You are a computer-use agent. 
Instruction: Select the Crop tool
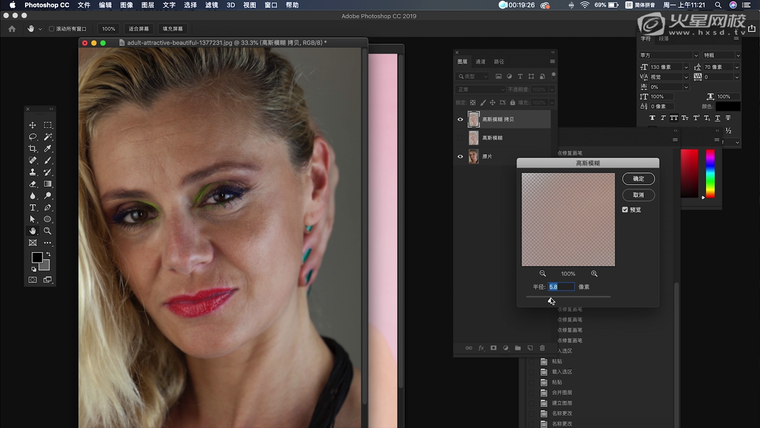32,148
